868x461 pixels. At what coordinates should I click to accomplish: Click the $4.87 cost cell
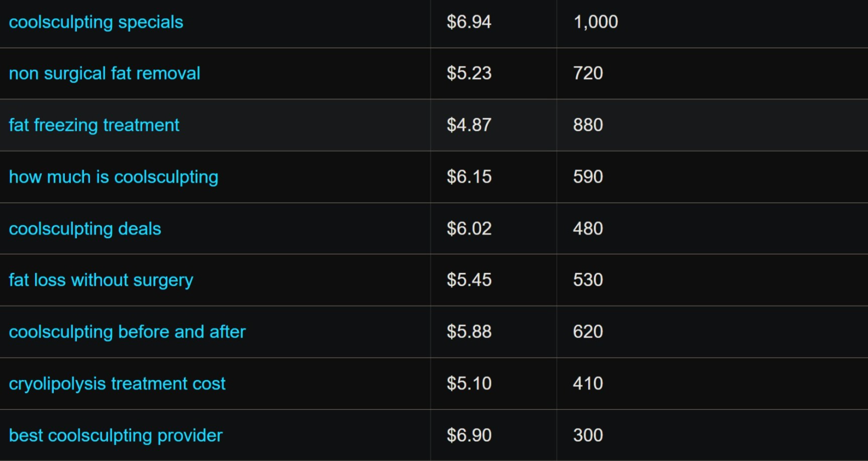469,125
